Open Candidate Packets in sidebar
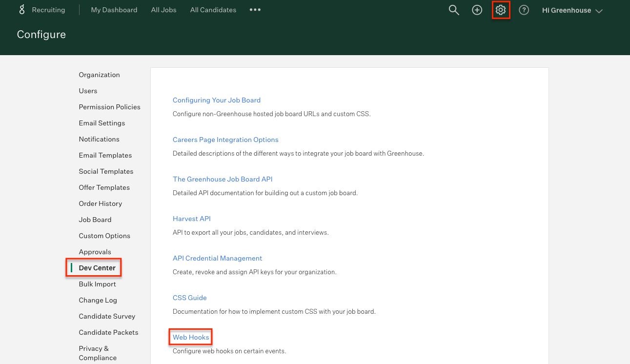 [109, 332]
